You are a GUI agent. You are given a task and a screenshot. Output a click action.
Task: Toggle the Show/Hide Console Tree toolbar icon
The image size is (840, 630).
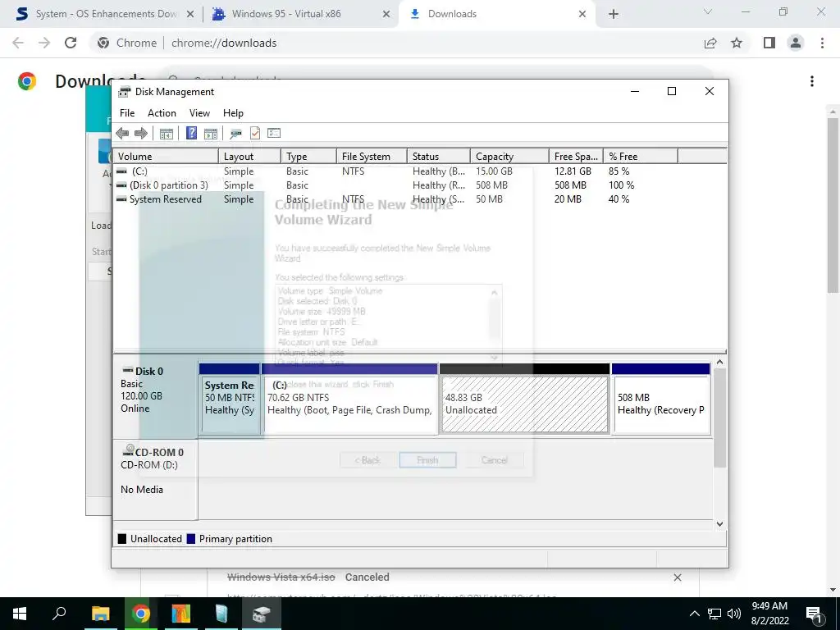coord(166,134)
